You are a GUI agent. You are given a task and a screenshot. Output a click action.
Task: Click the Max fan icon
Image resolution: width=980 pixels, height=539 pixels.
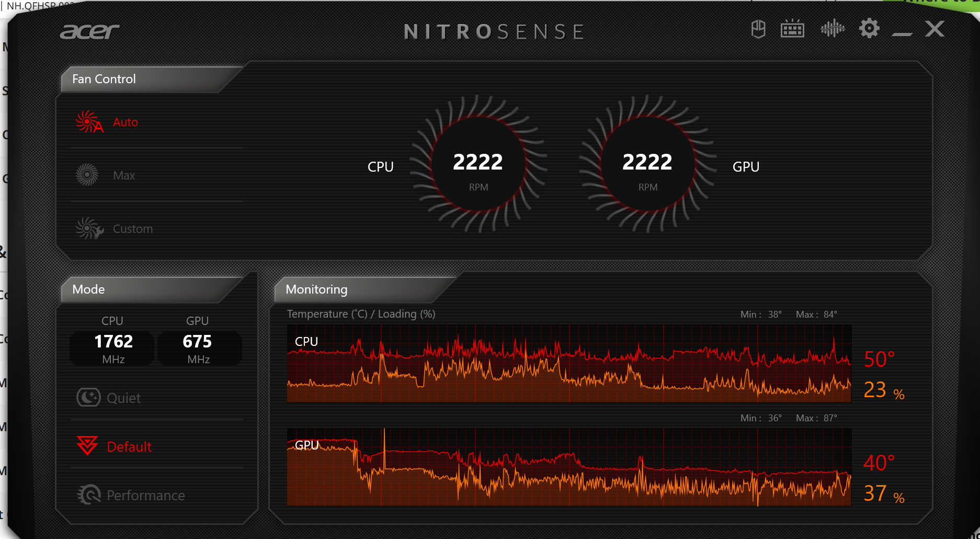[87, 175]
